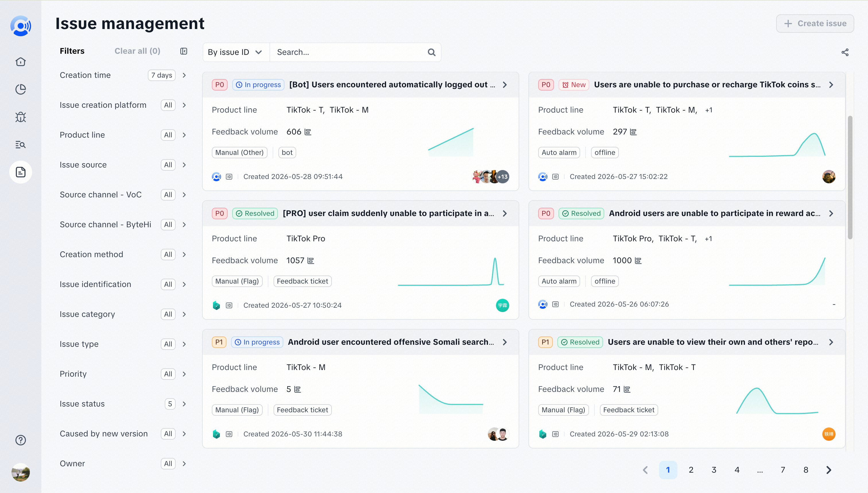The image size is (868, 493).
Task: Click the next page arrow
Action: [829, 470]
